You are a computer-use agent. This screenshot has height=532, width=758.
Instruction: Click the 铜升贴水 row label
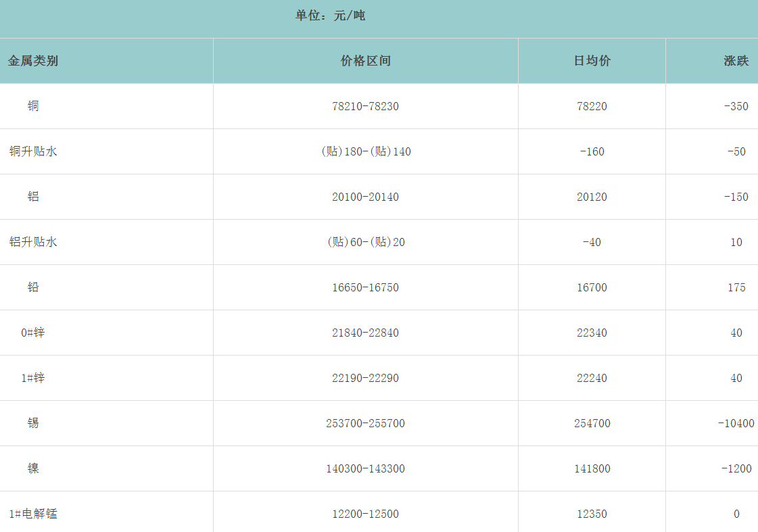click(x=33, y=151)
